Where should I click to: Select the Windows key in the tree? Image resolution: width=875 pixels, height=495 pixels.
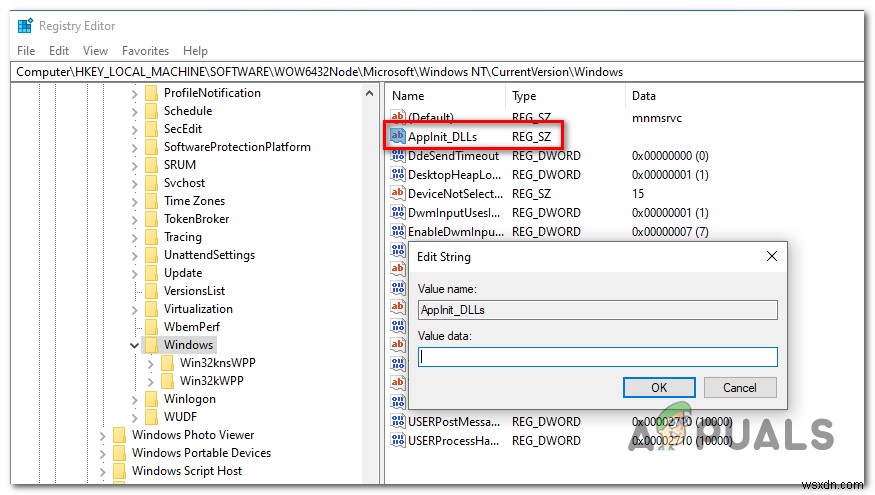(x=188, y=345)
